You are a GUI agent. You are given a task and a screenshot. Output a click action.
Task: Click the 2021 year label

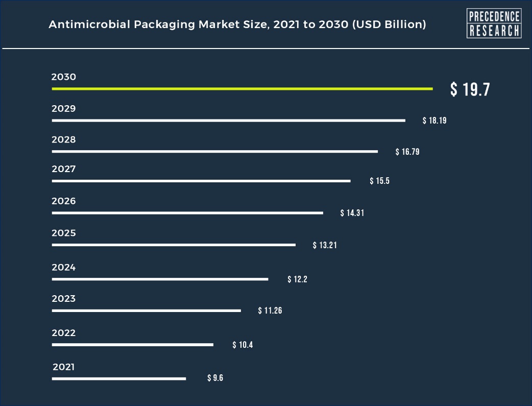click(x=64, y=367)
